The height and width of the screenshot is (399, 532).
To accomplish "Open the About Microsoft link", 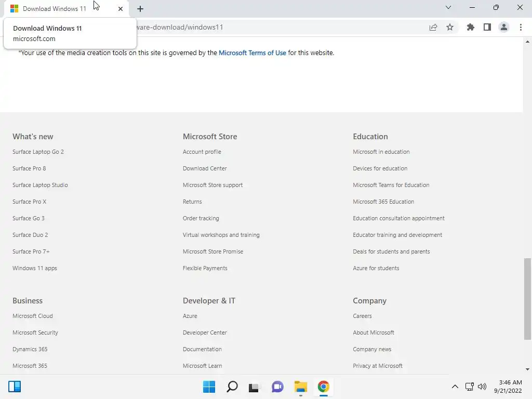I will 373,332.
